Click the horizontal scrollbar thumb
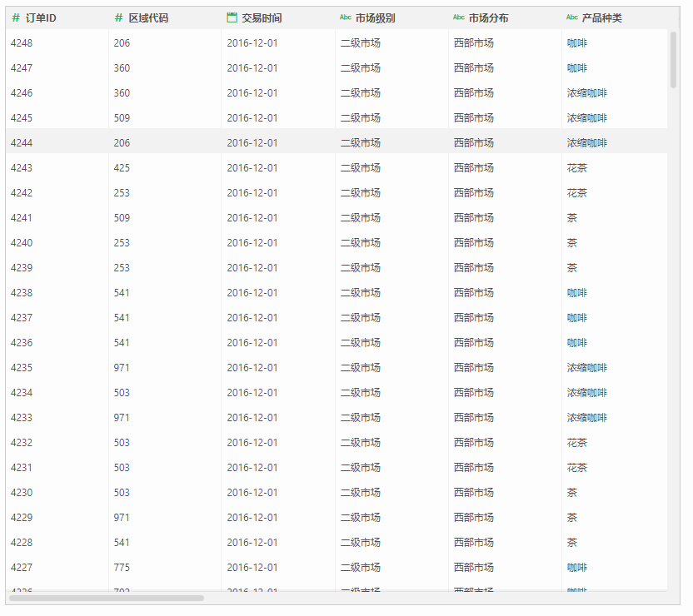 click(107, 598)
